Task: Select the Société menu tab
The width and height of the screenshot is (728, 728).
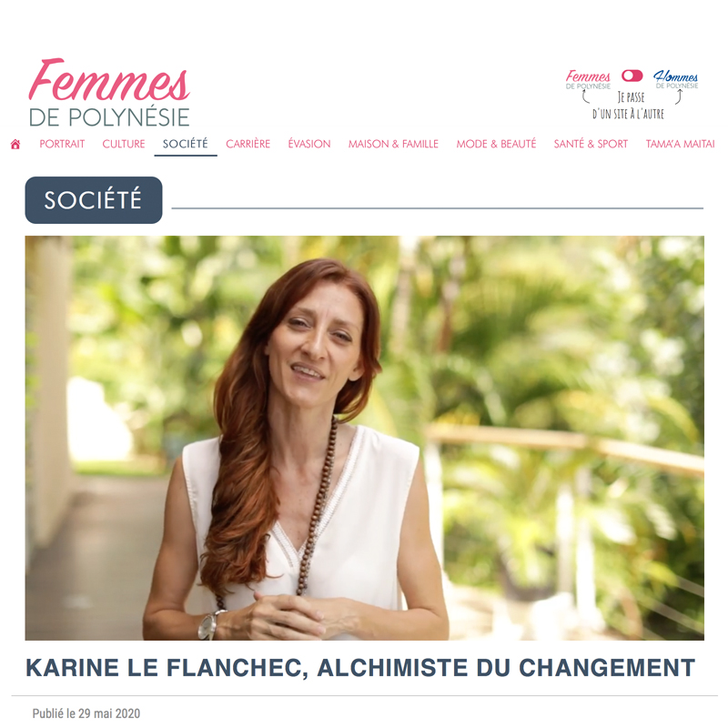Action: point(186,144)
